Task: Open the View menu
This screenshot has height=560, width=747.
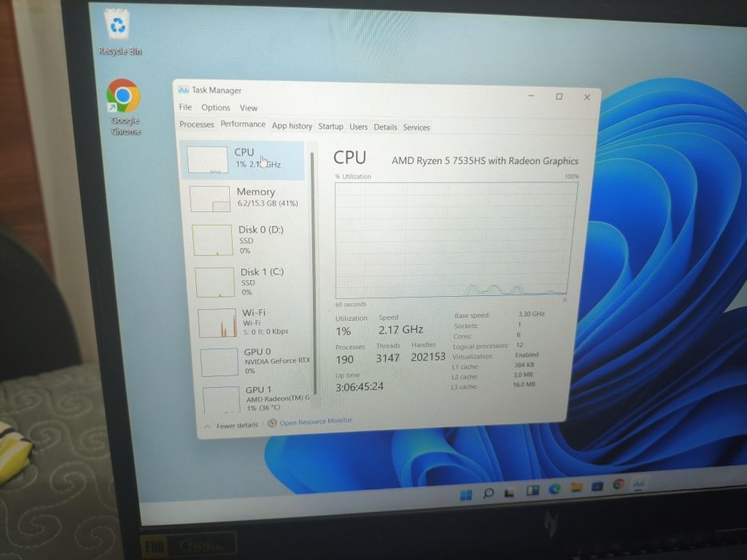Action: pyautogui.click(x=248, y=108)
